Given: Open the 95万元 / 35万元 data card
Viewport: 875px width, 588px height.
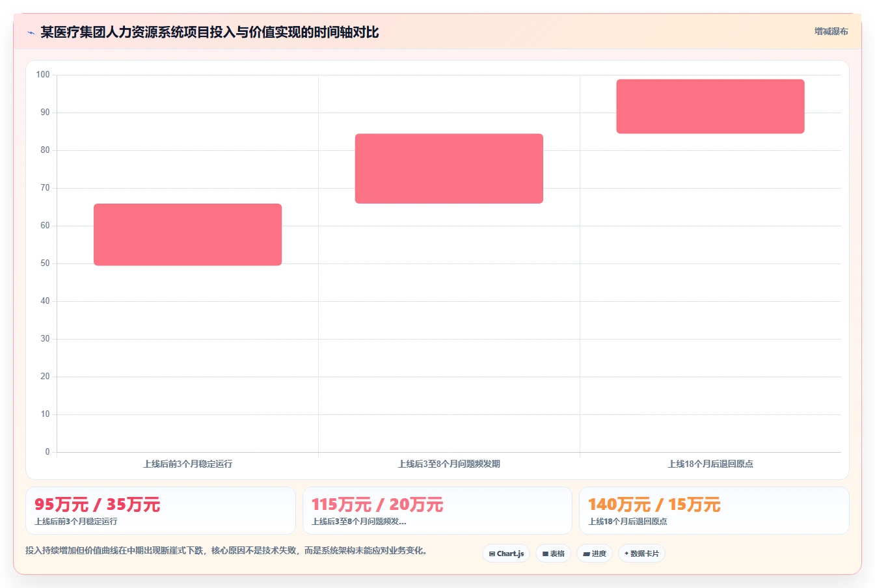Looking at the screenshot, I should click(161, 511).
